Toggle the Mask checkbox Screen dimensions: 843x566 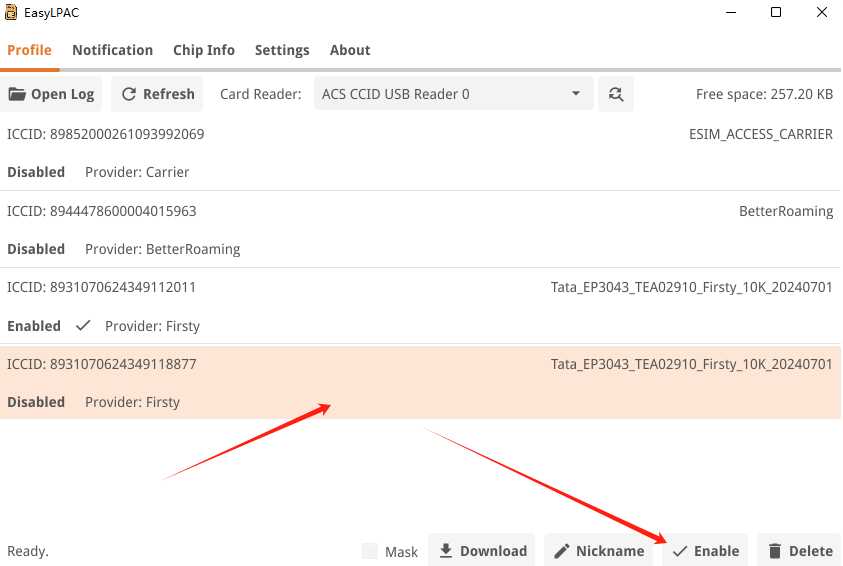[370, 551]
